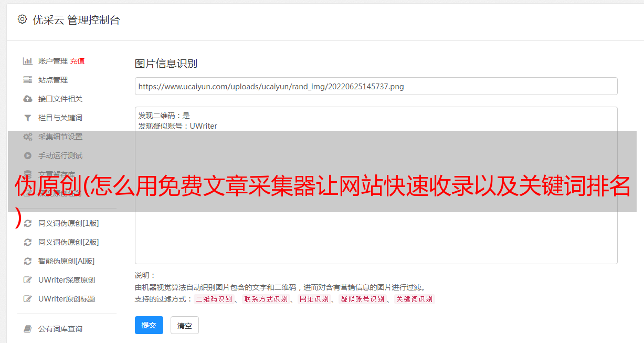This screenshot has width=644, height=343.
Task: Open UWriter深度原创 page
Action: pyautogui.click(x=67, y=280)
